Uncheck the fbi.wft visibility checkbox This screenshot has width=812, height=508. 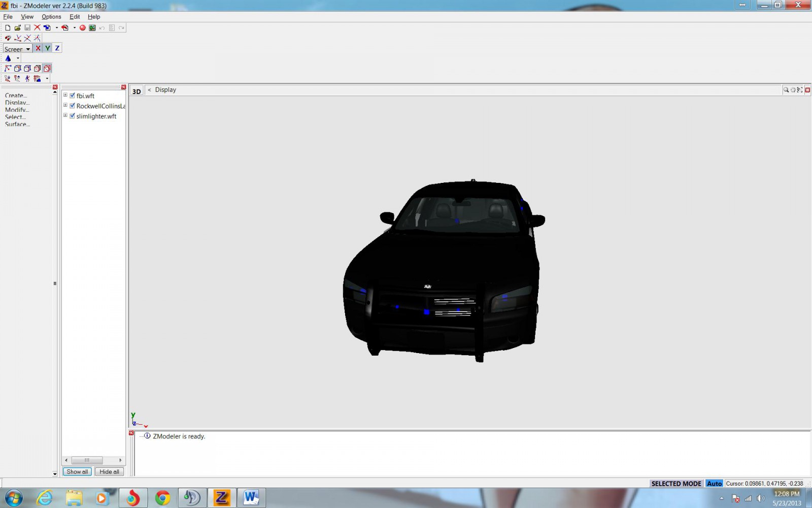(x=72, y=96)
